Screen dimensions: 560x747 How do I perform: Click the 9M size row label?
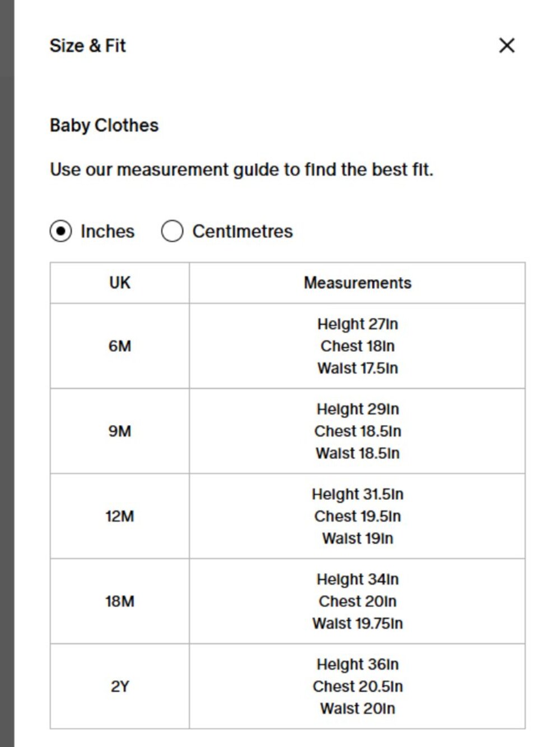click(x=120, y=432)
